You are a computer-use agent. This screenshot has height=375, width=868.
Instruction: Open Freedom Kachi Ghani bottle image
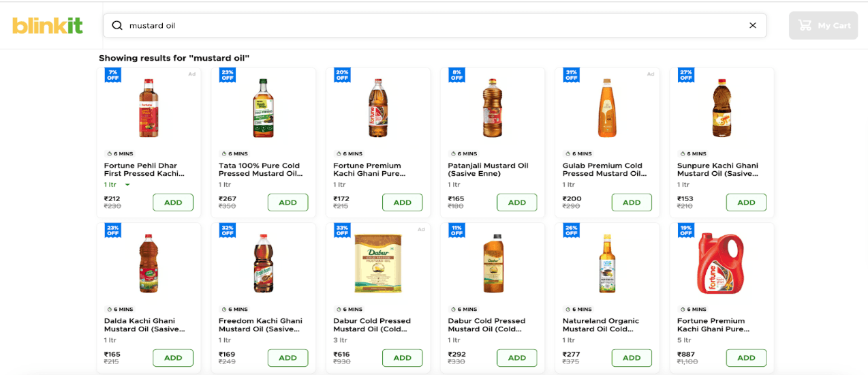(x=263, y=264)
